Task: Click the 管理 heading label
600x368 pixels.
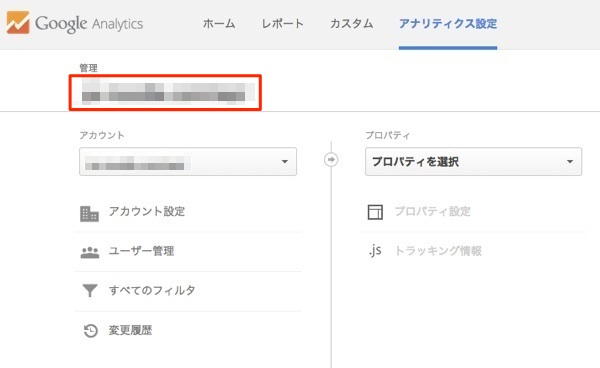Action: click(88, 68)
